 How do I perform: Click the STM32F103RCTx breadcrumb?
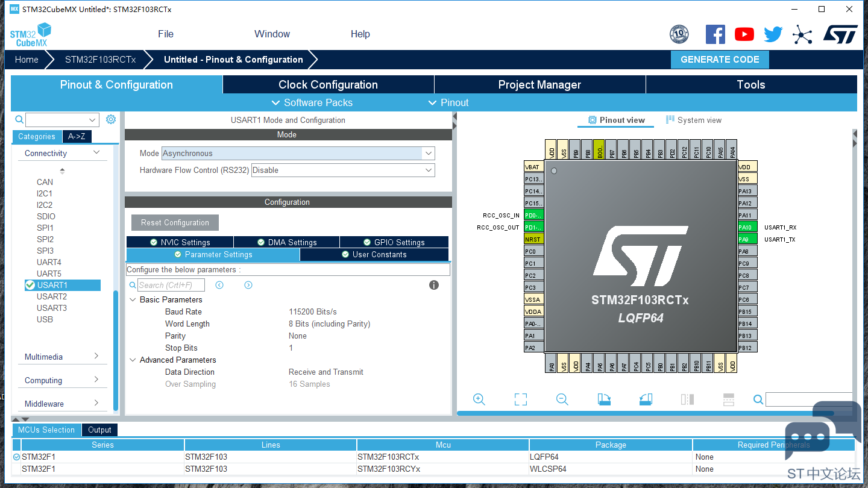[101, 60]
